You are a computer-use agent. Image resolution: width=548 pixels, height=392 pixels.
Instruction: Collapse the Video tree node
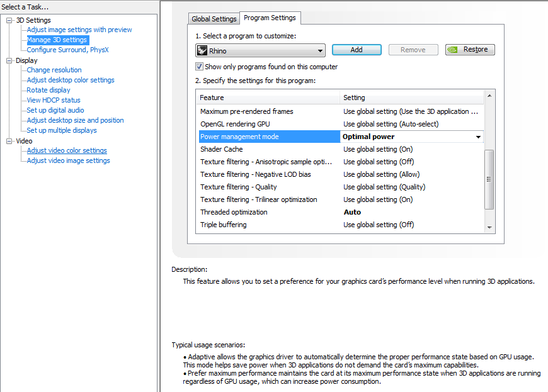pos(9,141)
